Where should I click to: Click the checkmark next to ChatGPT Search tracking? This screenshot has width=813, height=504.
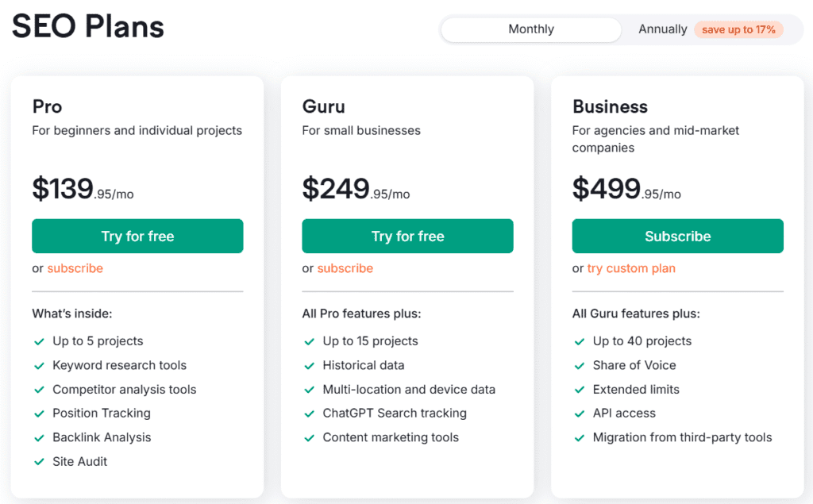[x=309, y=413]
